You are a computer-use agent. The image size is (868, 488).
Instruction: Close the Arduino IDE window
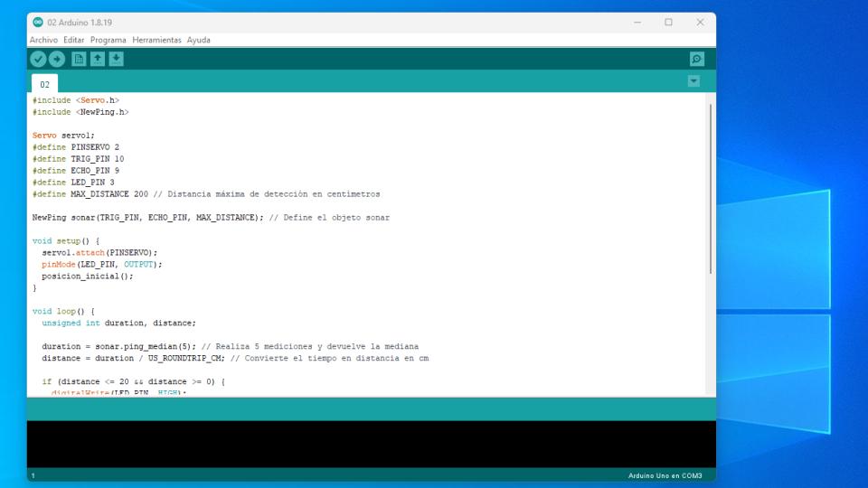pos(700,22)
